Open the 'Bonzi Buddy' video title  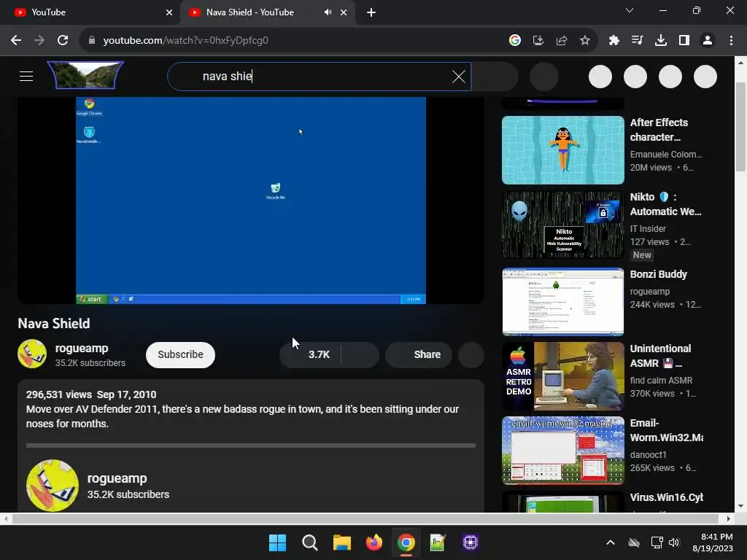click(659, 274)
